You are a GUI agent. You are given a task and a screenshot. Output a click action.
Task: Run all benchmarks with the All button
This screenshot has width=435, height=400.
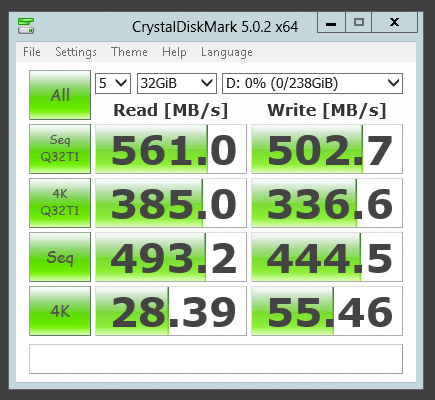pyautogui.click(x=60, y=95)
